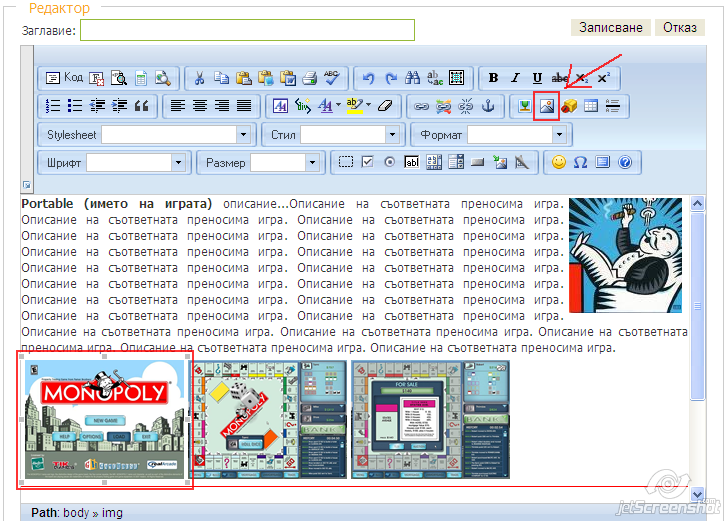Align text right
Viewport: 726px width, 521px height.
coord(222,106)
